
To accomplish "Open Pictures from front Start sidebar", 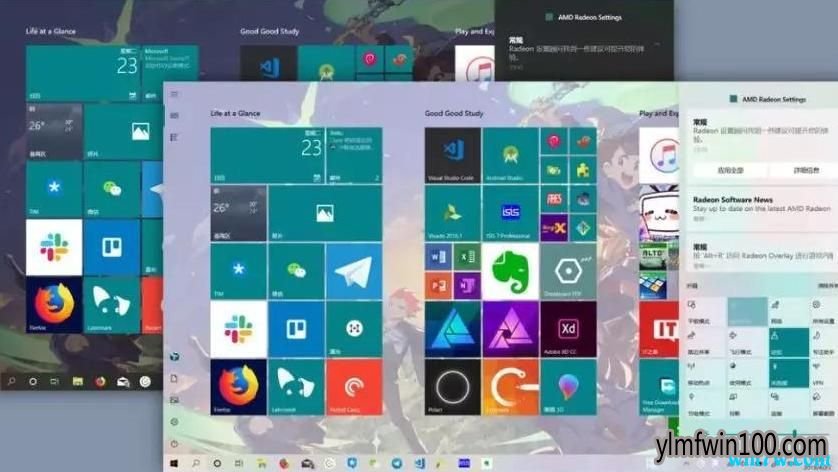I will pos(174,400).
